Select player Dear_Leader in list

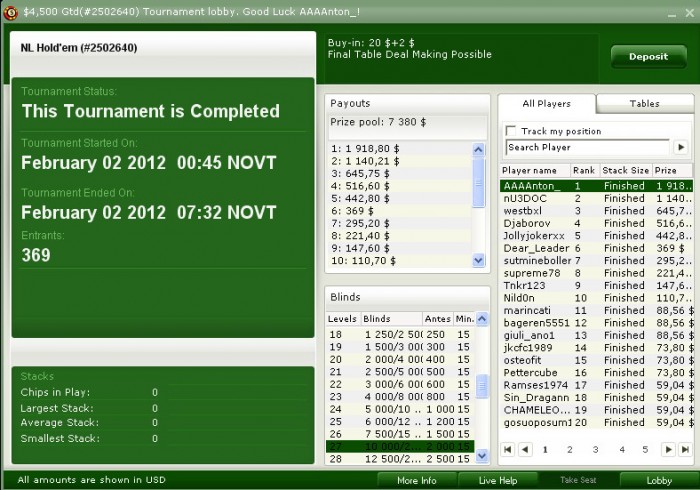pos(596,248)
